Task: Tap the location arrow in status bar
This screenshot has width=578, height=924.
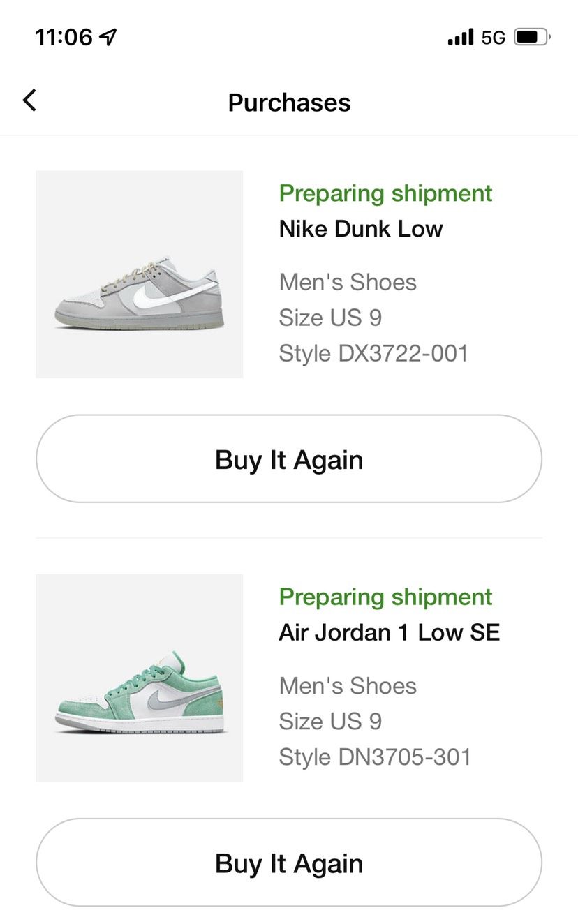Action: pos(108,37)
